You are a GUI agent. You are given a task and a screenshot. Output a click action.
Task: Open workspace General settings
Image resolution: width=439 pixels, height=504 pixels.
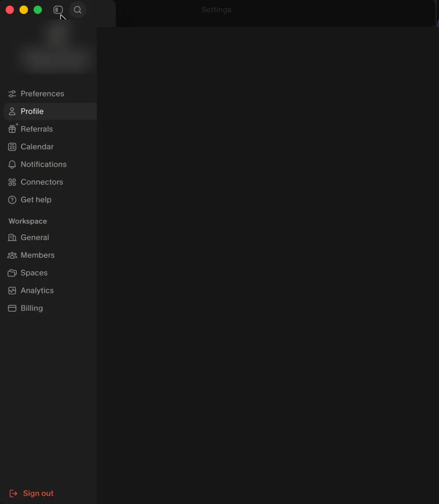[x=50, y=238]
